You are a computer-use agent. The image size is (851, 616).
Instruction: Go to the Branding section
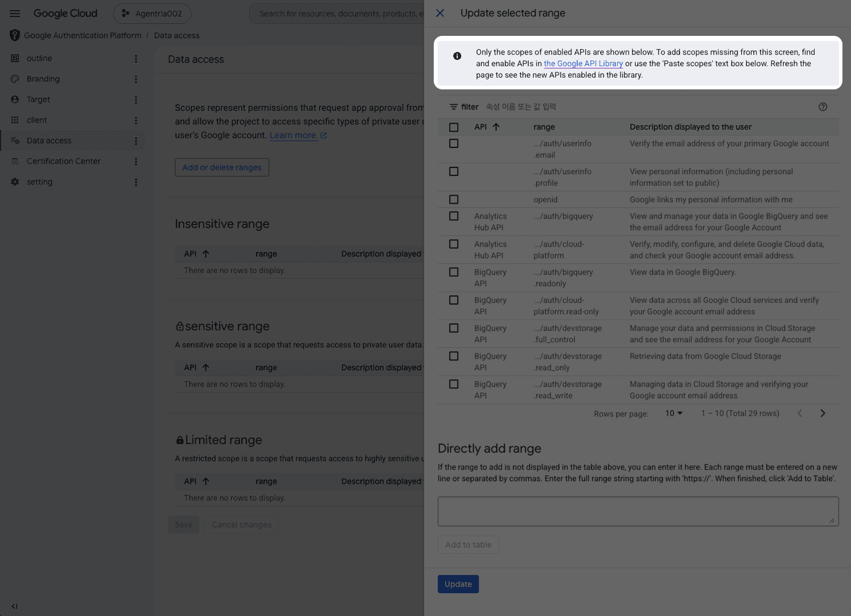tap(43, 79)
